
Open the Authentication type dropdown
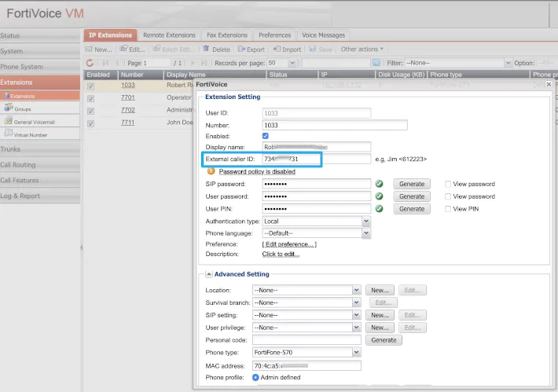366,222
